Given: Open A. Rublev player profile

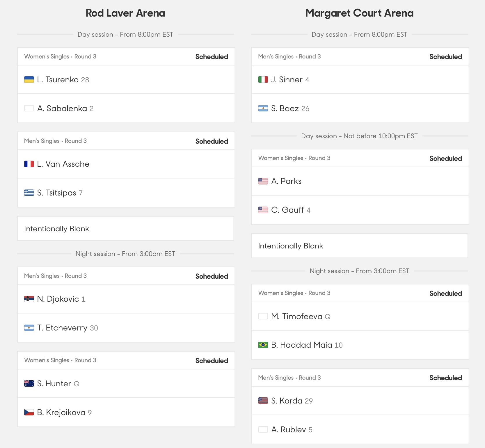Looking at the screenshot, I should [289, 429].
